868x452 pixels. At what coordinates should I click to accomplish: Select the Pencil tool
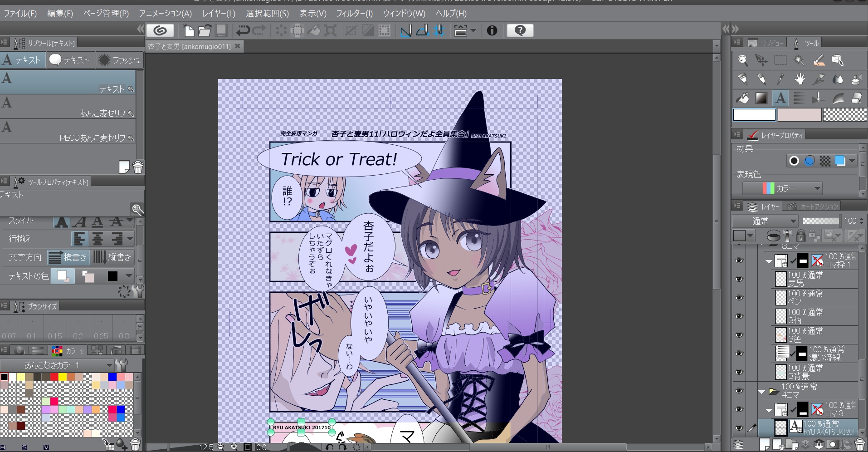click(x=761, y=79)
